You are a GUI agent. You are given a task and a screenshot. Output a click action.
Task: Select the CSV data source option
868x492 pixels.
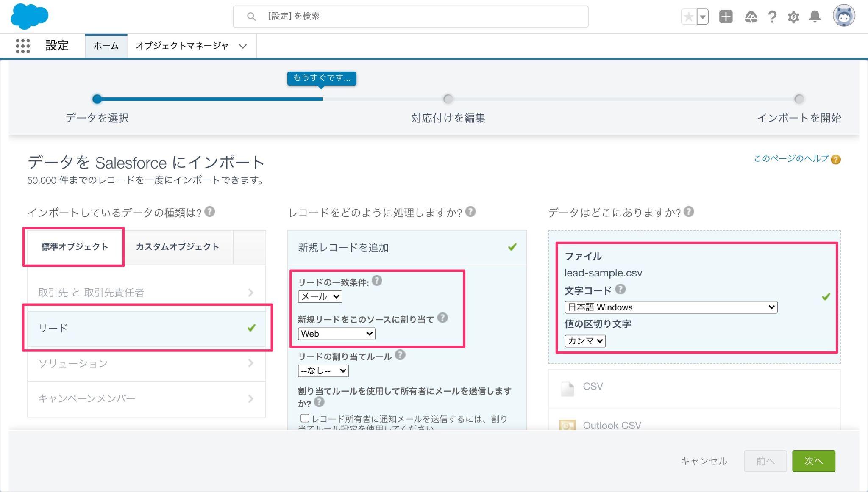click(694, 389)
